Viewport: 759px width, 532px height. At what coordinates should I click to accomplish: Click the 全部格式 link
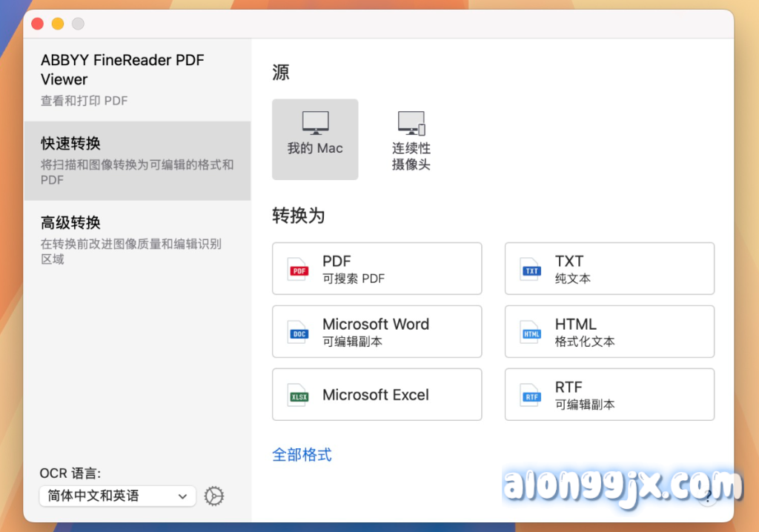(x=302, y=454)
